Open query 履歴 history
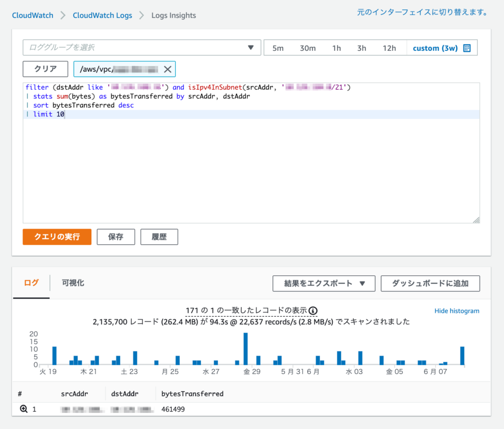 [x=159, y=237]
